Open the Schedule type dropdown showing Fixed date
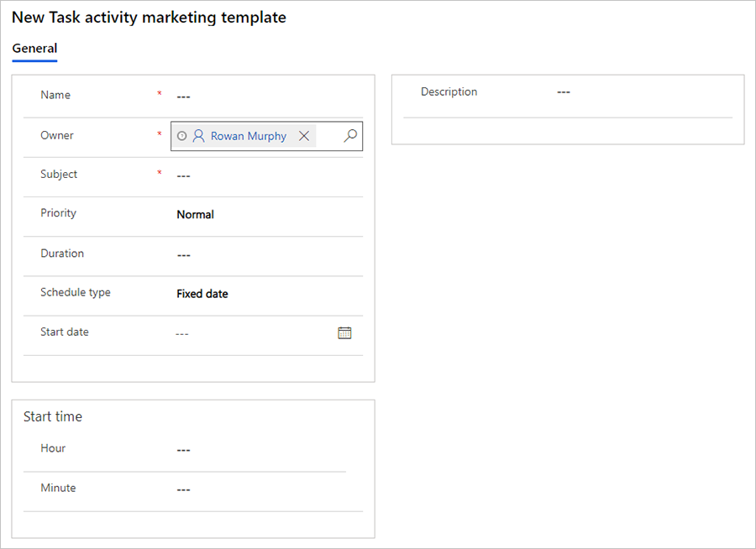Viewport: 756px width, 549px height. [266, 294]
